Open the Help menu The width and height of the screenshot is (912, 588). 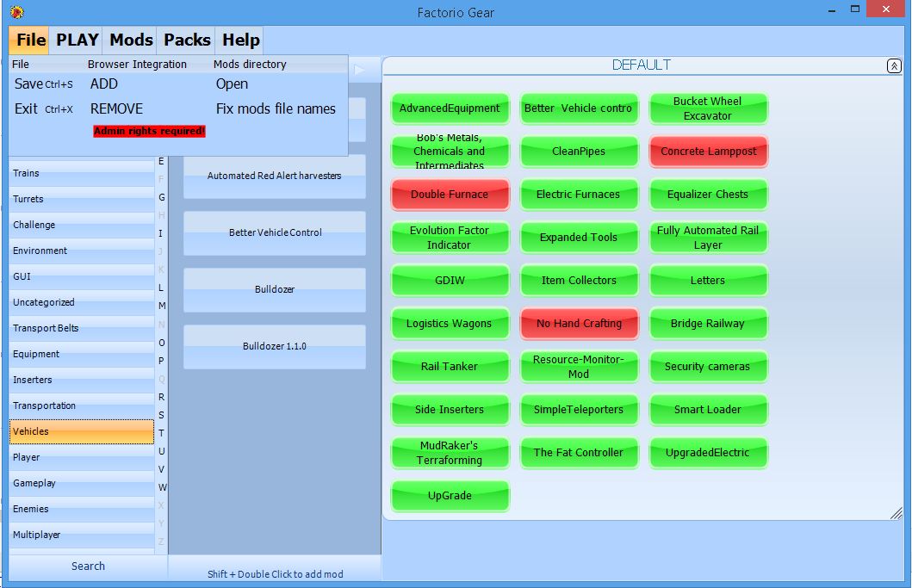coord(240,40)
